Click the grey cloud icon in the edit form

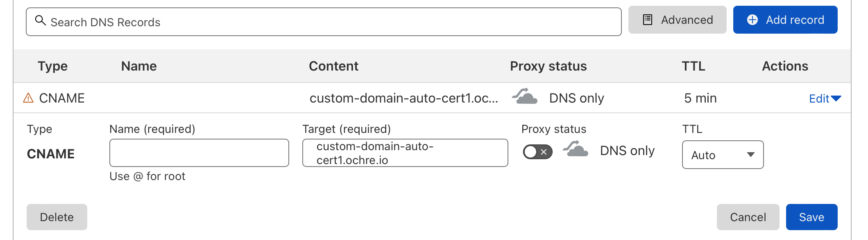[576, 149]
